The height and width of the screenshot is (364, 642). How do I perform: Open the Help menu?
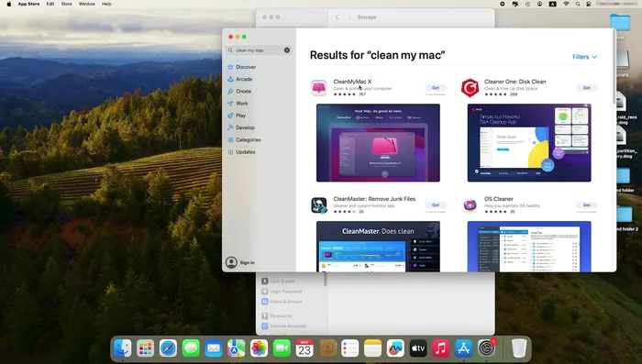coord(106,4)
